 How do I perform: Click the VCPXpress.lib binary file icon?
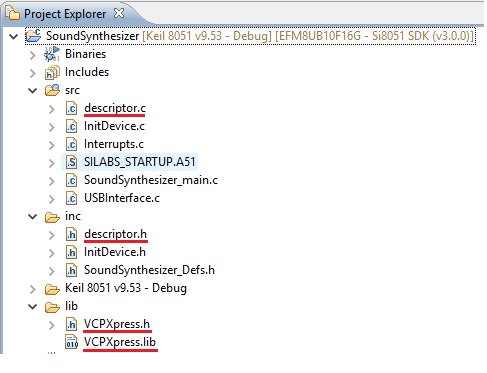[71, 342]
